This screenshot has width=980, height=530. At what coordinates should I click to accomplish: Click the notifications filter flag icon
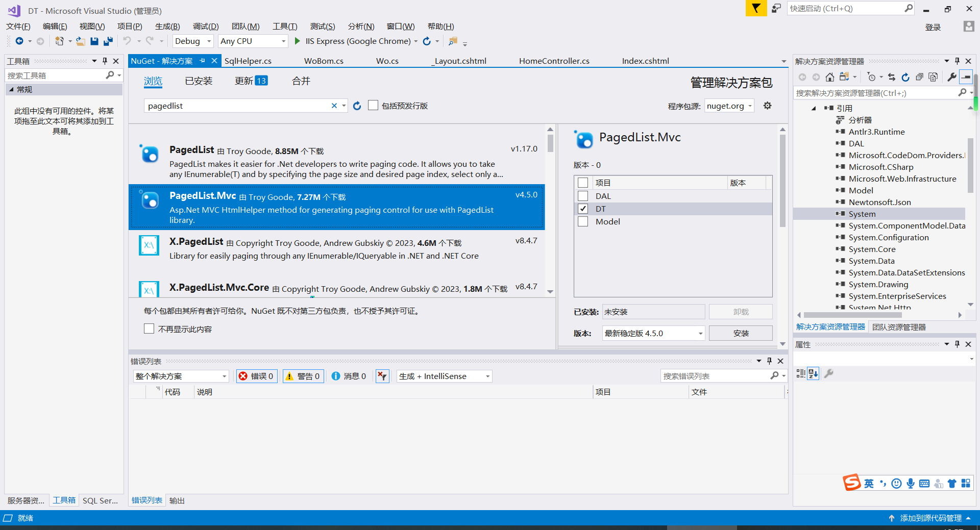coord(756,8)
